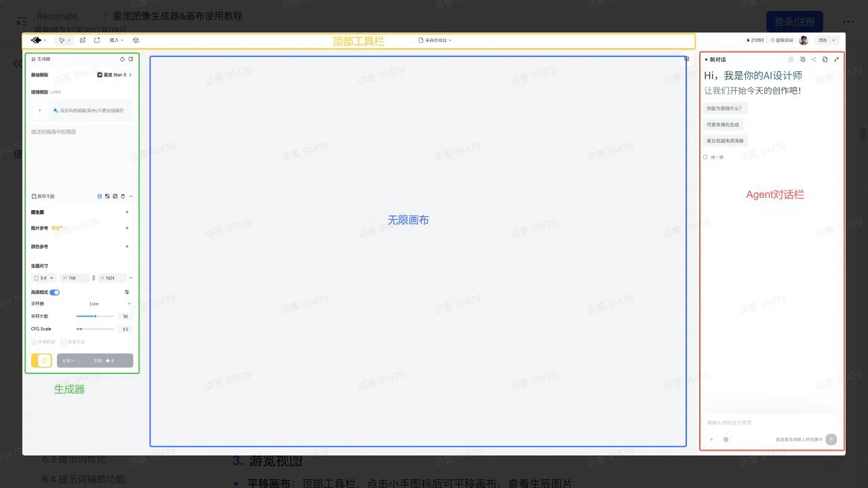Open the 插入 menu in top toolbar
The height and width of the screenshot is (488, 868).
[117, 41]
